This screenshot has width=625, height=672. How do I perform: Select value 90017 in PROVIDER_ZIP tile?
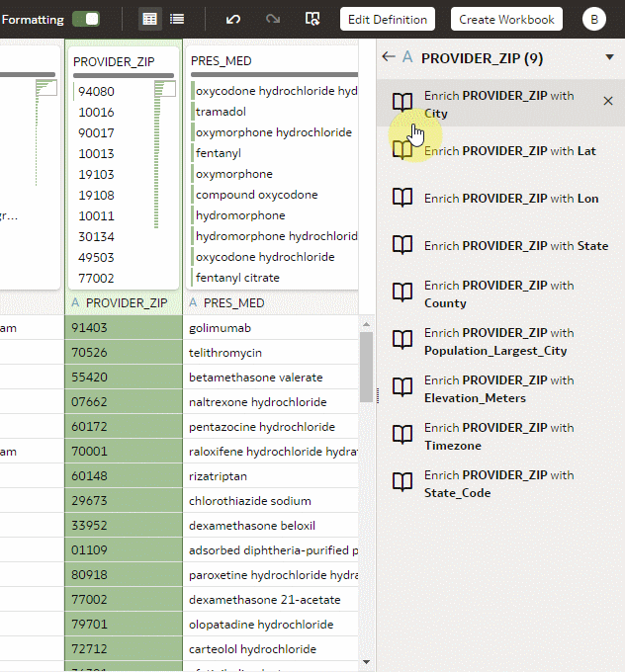tap(96, 132)
